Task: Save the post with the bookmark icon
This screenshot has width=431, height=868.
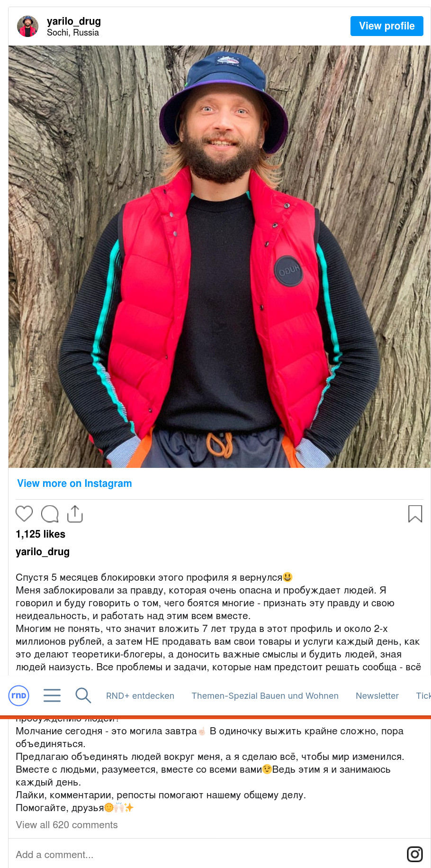Action: point(415,514)
